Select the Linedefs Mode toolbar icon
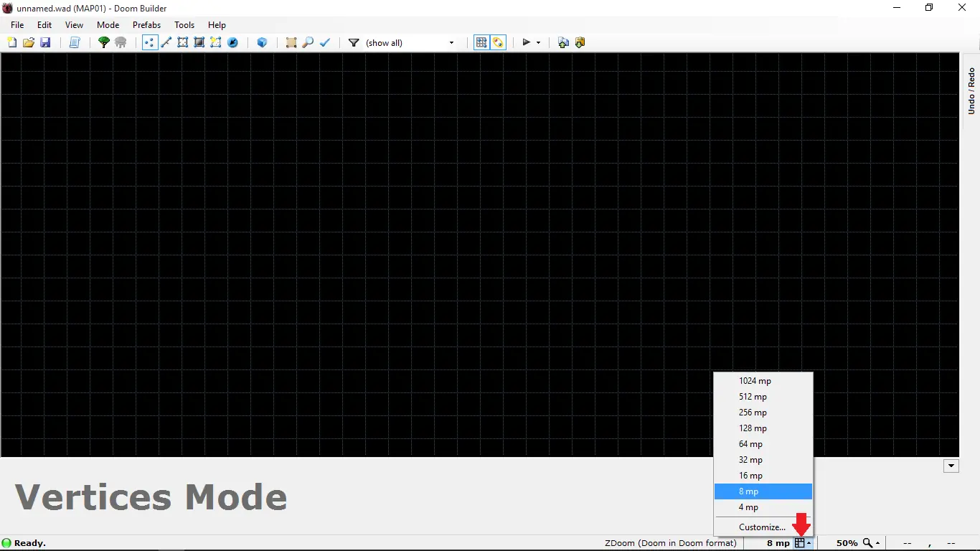This screenshot has width=980, height=551. coord(166,43)
